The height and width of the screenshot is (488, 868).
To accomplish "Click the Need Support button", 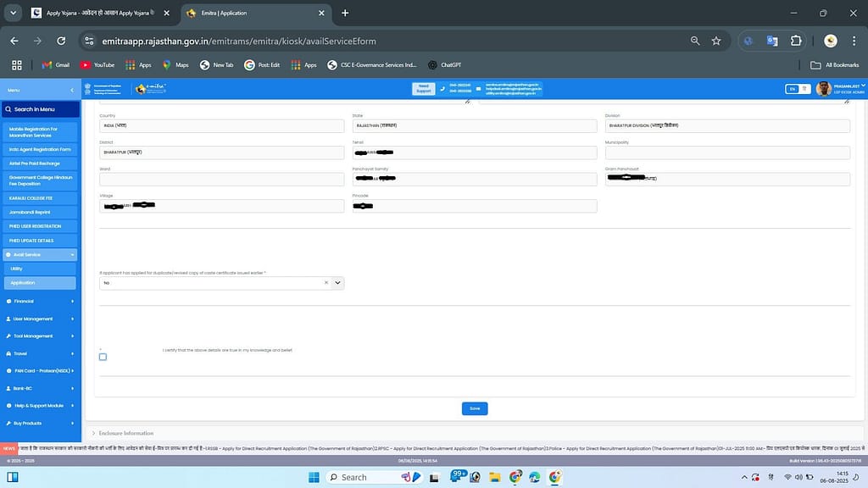I will (423, 89).
